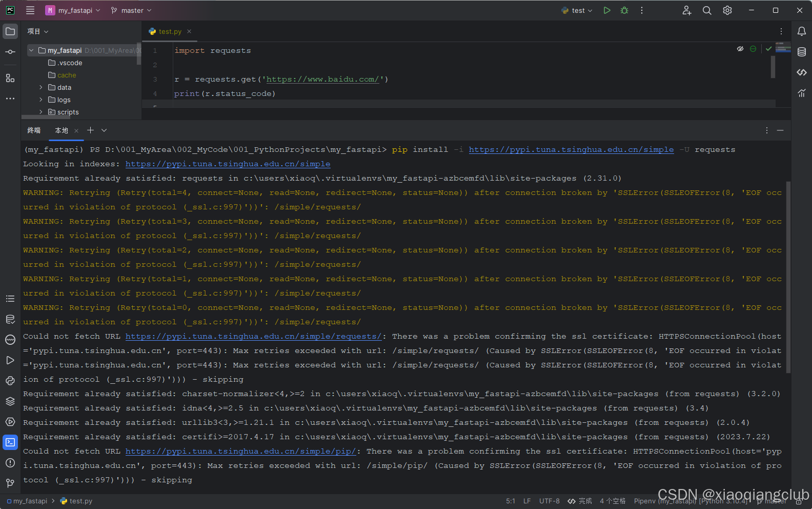Open the Notifications bell panel
Viewport: 812px width, 509px height.
pos(802,31)
